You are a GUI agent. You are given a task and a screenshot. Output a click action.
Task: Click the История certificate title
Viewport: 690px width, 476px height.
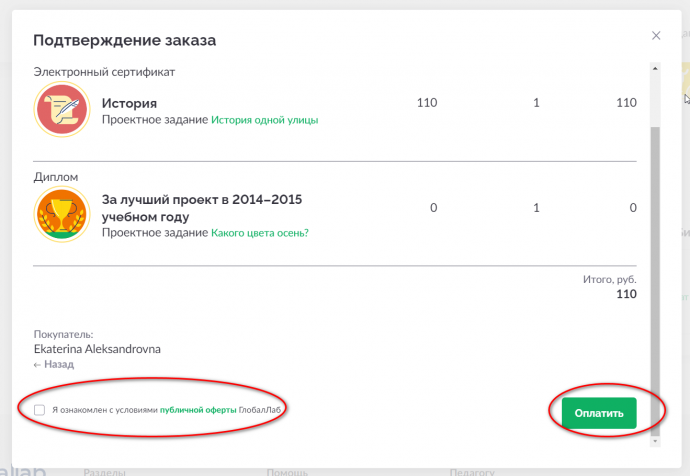tap(129, 103)
